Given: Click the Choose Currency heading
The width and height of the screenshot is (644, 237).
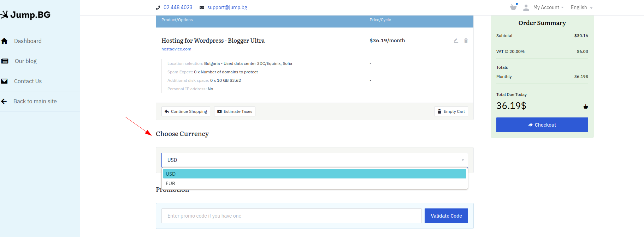Looking at the screenshot, I should coord(182,134).
